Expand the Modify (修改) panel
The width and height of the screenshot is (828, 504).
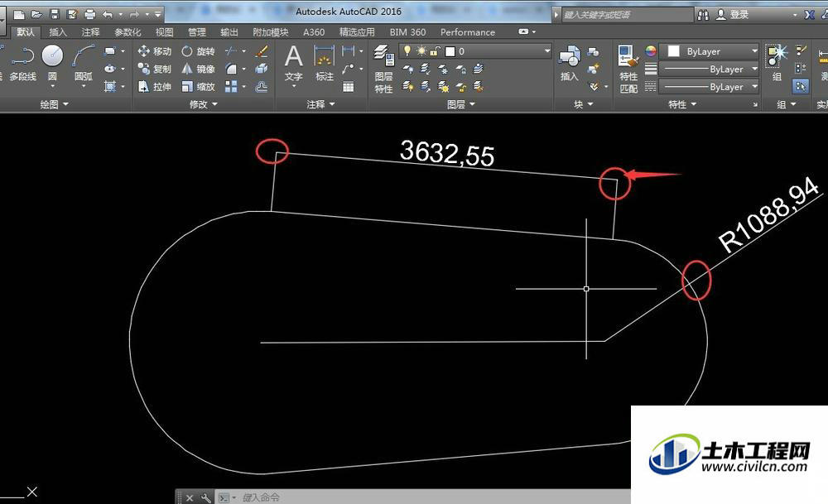point(204,104)
